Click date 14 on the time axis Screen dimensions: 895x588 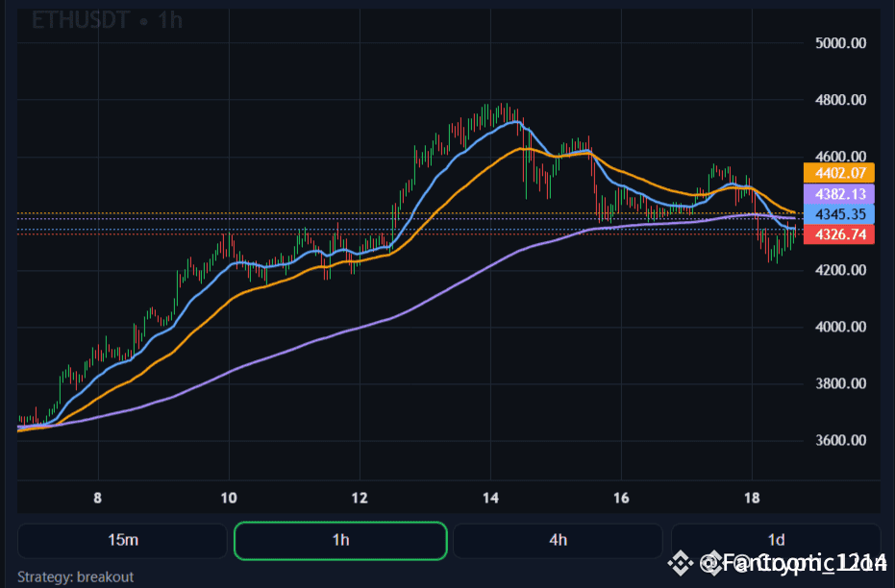pos(490,498)
